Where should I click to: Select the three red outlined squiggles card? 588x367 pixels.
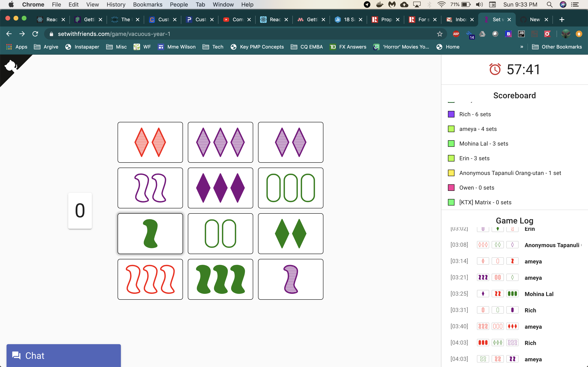click(x=150, y=279)
